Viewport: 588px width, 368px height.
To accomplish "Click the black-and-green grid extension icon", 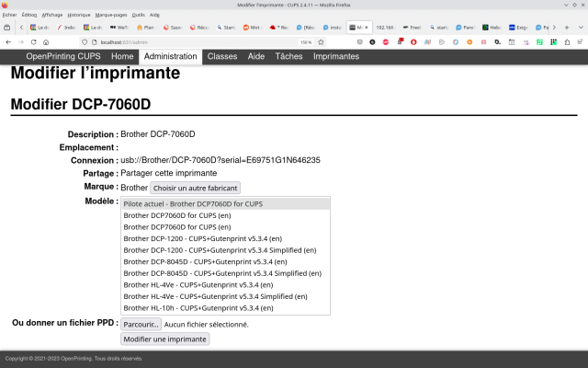I will coord(553,42).
